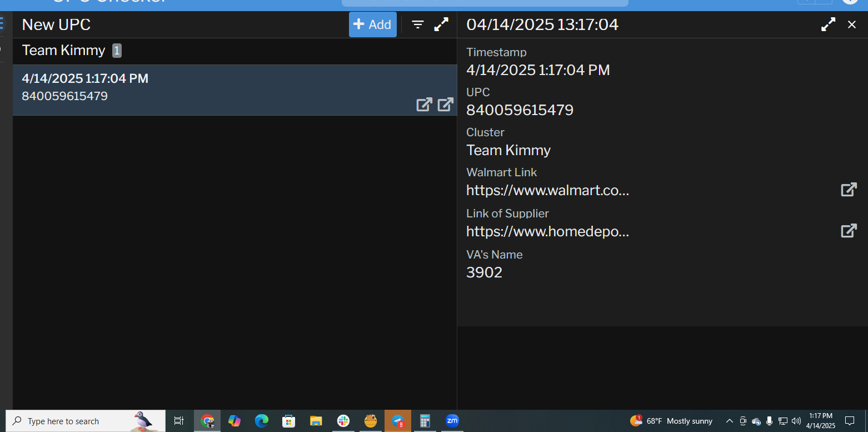Viewport: 868px width, 432px height.
Task: Click the Windows taskbar search box
Action: coord(78,421)
